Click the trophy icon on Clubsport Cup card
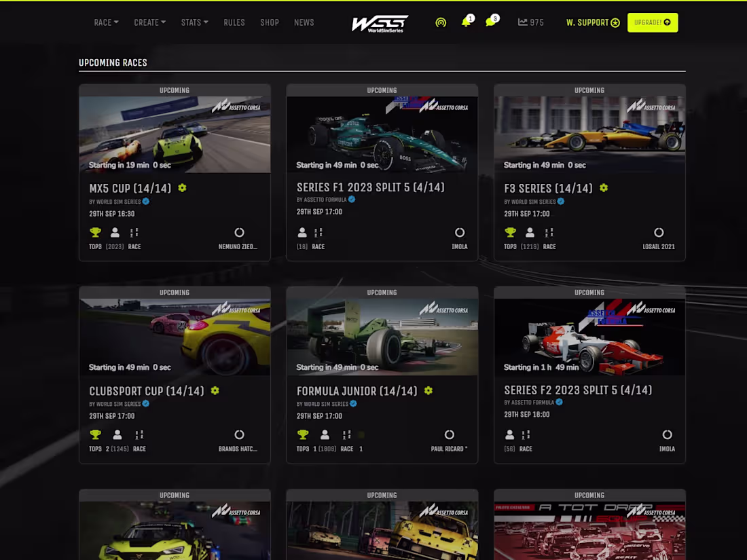747x560 pixels. click(95, 434)
